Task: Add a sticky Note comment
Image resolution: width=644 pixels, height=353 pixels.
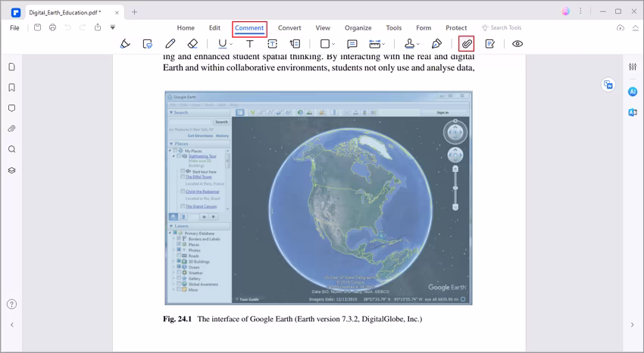Action: point(352,43)
